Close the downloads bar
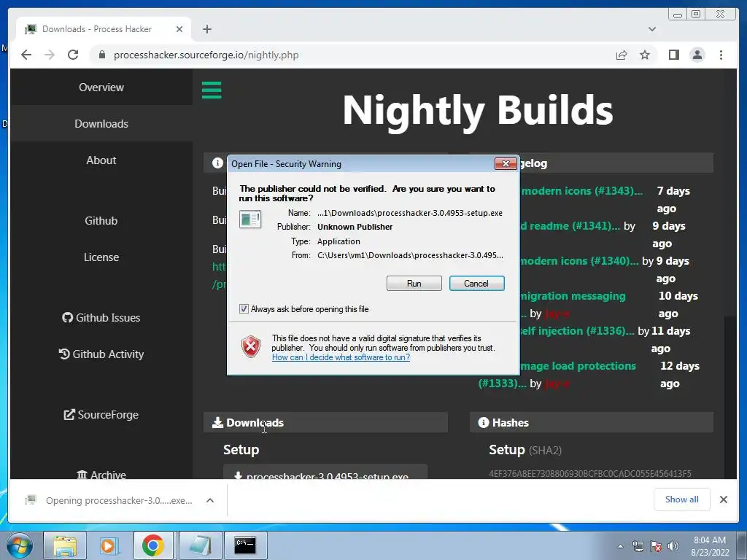Viewport: 747px width, 560px height. [723, 499]
